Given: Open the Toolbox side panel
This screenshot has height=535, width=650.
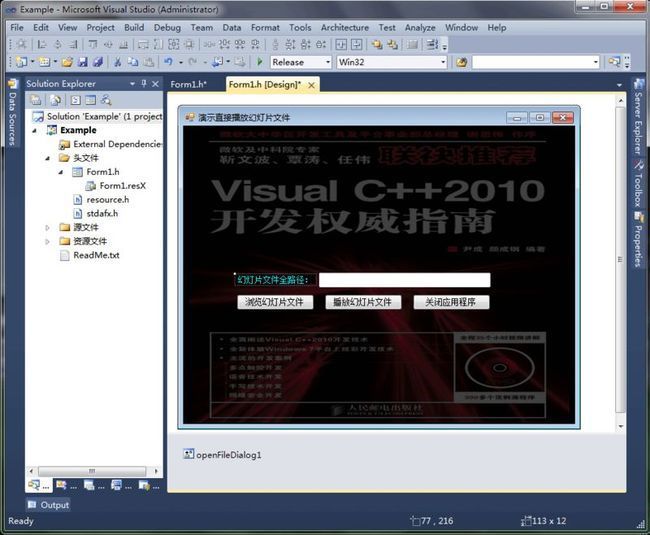Looking at the screenshot, I should click(638, 184).
